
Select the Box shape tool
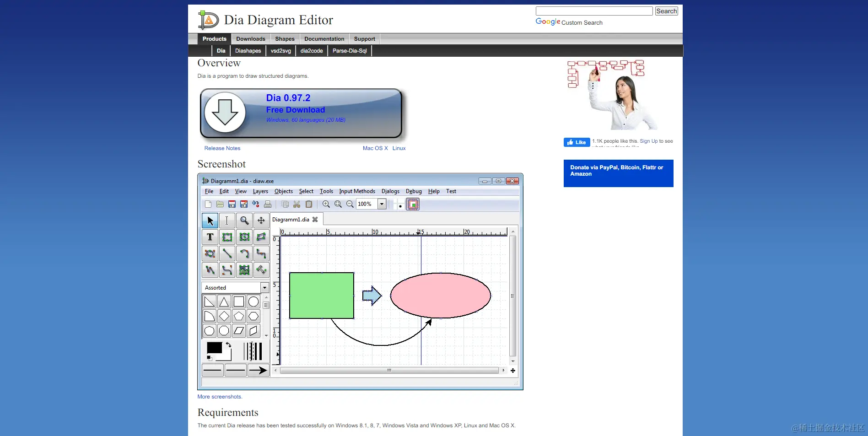[227, 237]
